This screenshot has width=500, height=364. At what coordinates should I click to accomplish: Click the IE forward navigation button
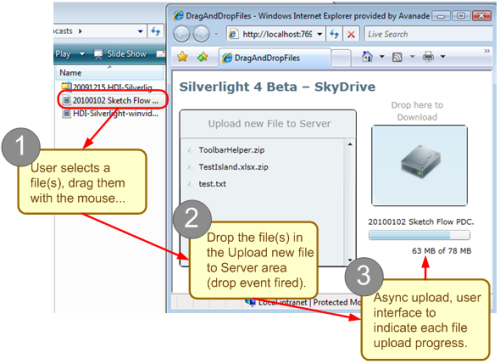[201, 34]
